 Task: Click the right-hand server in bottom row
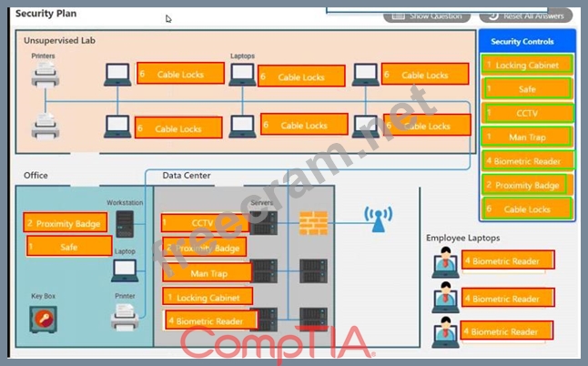pyautogui.click(x=313, y=320)
